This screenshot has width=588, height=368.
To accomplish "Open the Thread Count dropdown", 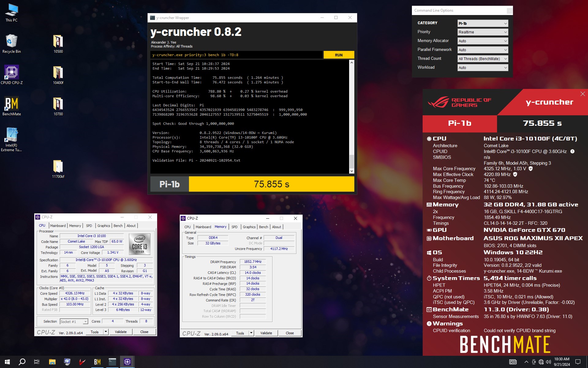I will click(x=483, y=59).
